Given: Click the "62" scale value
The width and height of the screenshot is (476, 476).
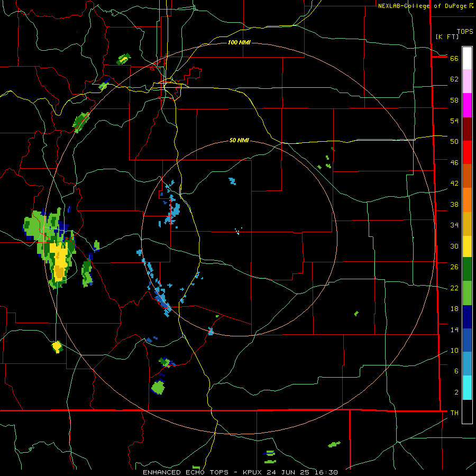Looking at the screenshot, I should [x=454, y=79].
